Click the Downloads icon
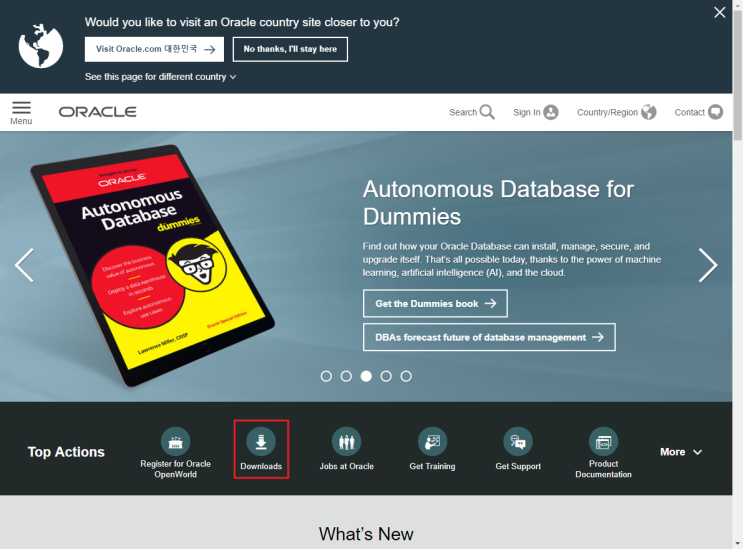743x549 pixels. [x=261, y=441]
